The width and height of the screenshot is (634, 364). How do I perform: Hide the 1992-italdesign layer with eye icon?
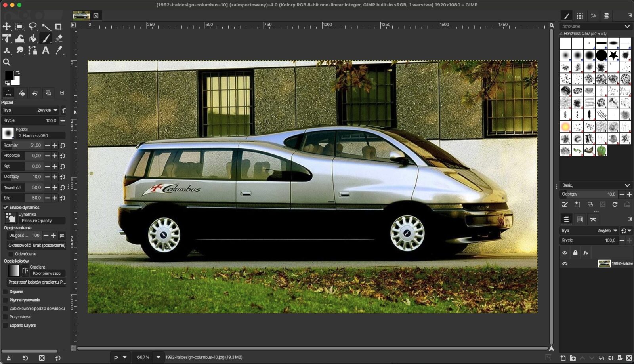coord(565,263)
